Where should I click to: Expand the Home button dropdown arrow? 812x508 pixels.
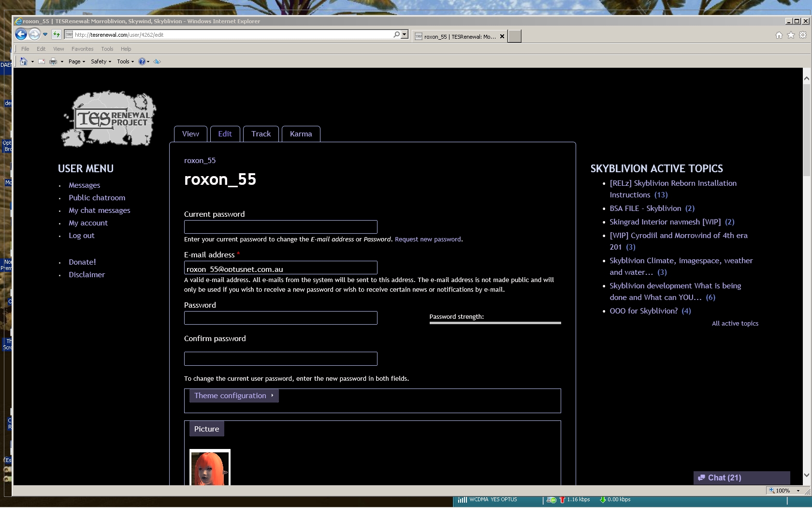pyautogui.click(x=32, y=62)
